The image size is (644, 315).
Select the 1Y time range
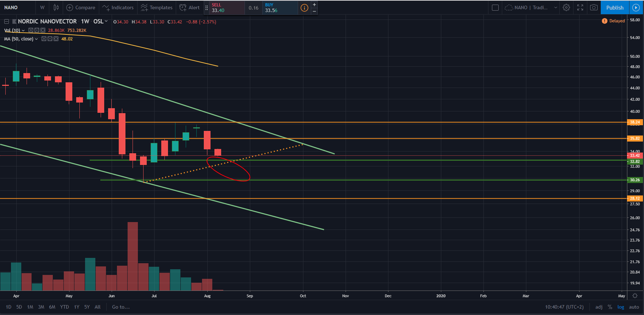pyautogui.click(x=77, y=307)
